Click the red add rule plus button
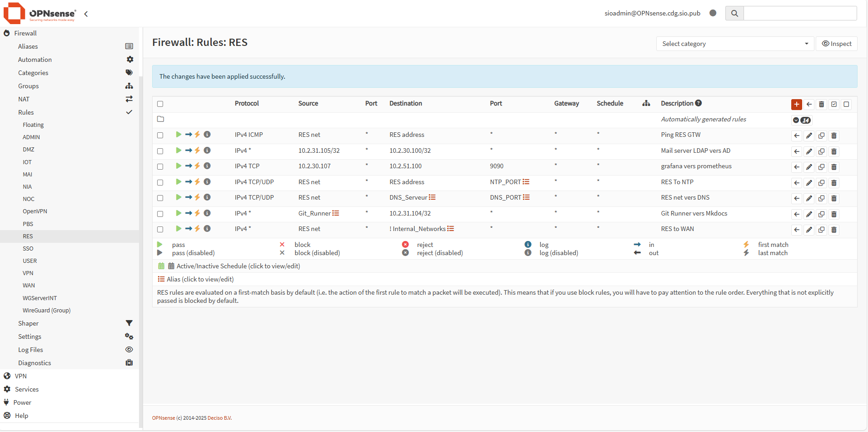868x432 pixels. click(796, 104)
